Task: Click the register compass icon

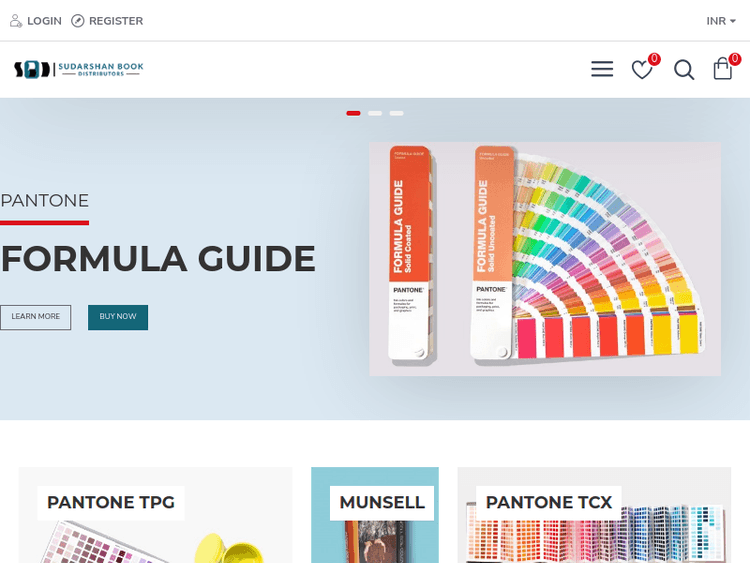Action: [77, 21]
